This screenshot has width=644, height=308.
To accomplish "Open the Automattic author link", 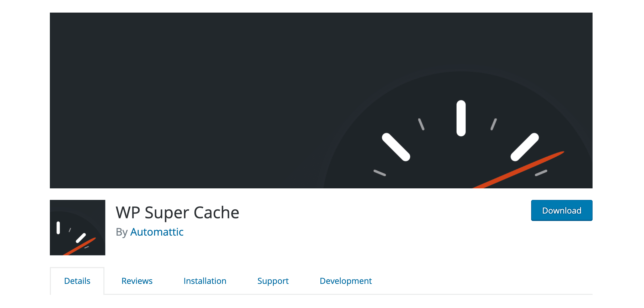I will pyautogui.click(x=157, y=232).
